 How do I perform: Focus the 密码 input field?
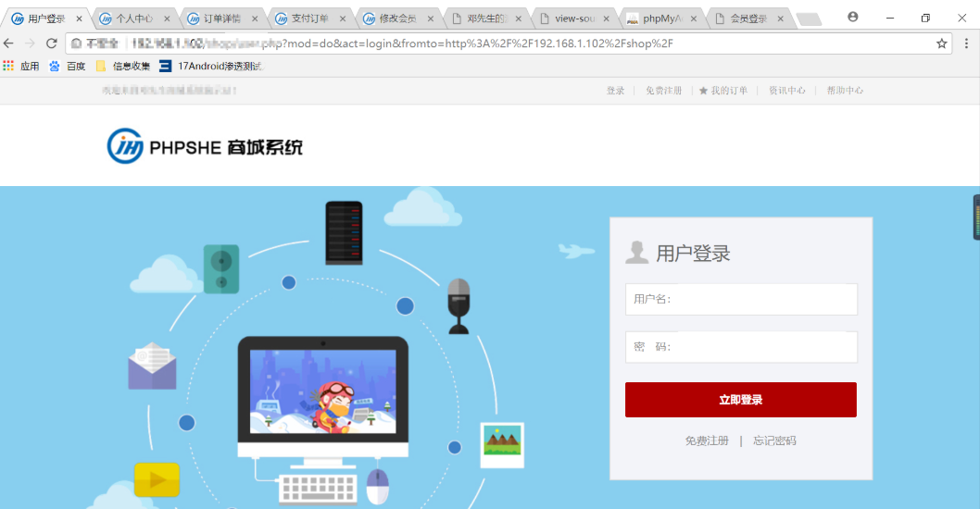click(x=741, y=347)
